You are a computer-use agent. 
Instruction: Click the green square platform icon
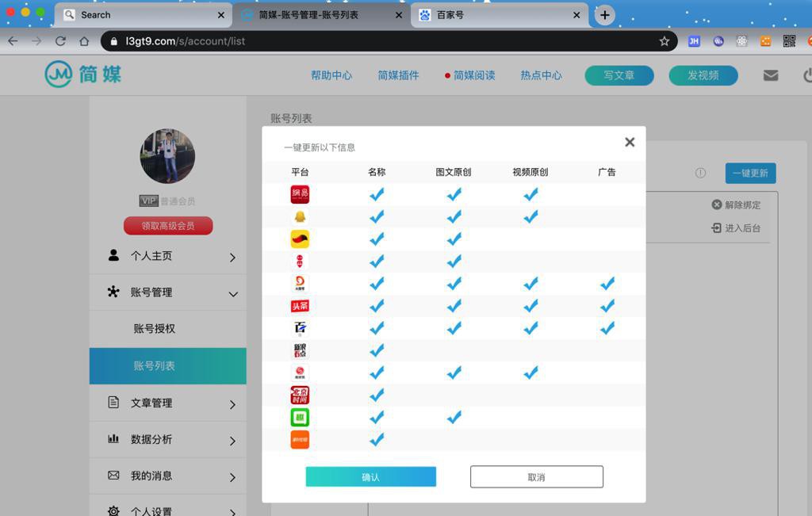click(x=300, y=417)
